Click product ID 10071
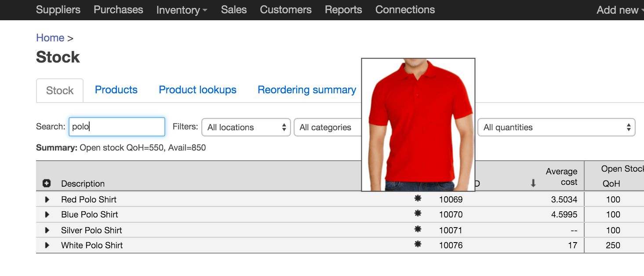Viewport: 644px width, 276px height. [451, 230]
